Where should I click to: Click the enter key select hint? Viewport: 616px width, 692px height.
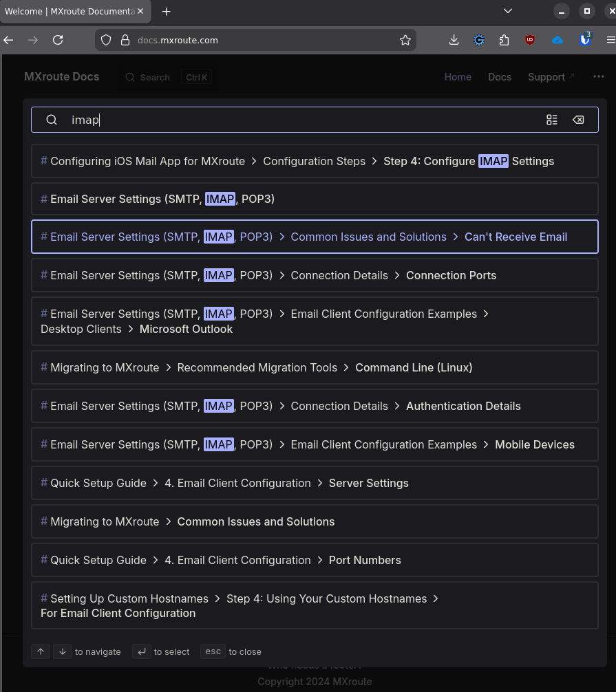pos(141,651)
